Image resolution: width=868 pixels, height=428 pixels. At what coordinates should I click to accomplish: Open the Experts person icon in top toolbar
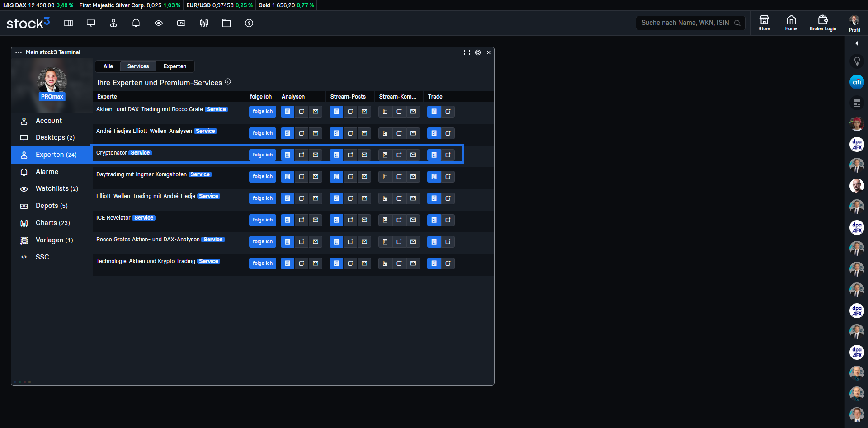[x=113, y=23]
